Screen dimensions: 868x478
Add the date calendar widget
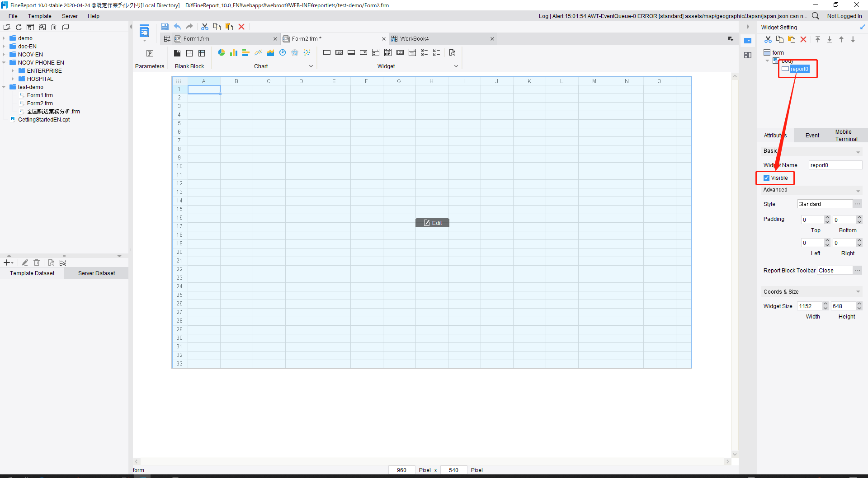coord(388,53)
